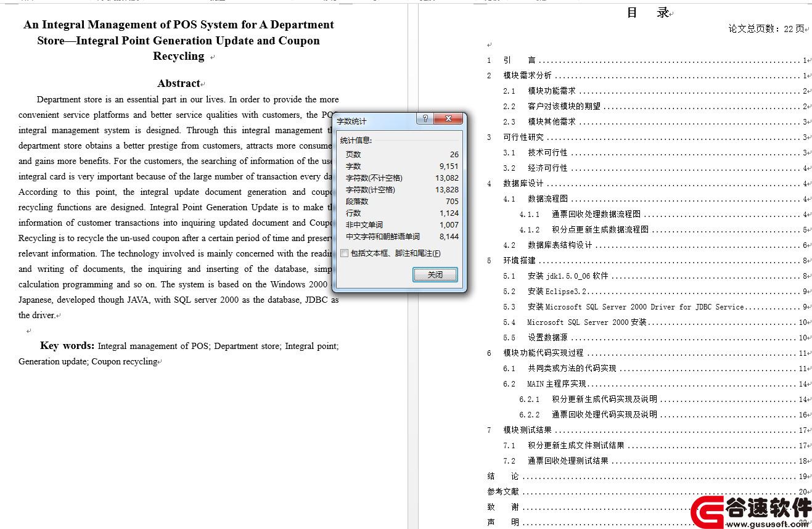This screenshot has height=529, width=812.
Task: Open TOC entry 3.1 技术可行性
Action: pos(654,153)
